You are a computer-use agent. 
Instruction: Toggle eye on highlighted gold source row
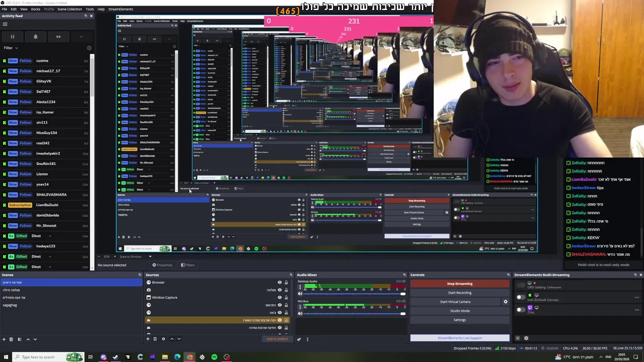pyautogui.click(x=280, y=320)
